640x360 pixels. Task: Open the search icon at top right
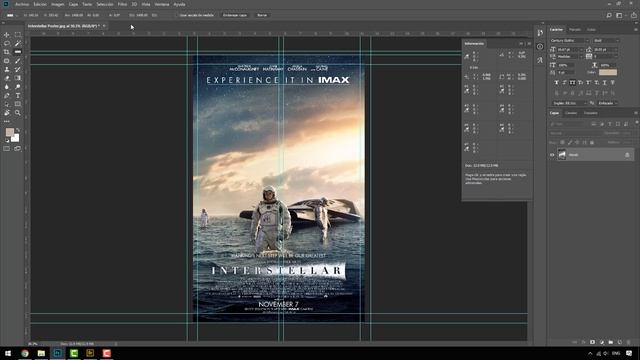point(609,15)
